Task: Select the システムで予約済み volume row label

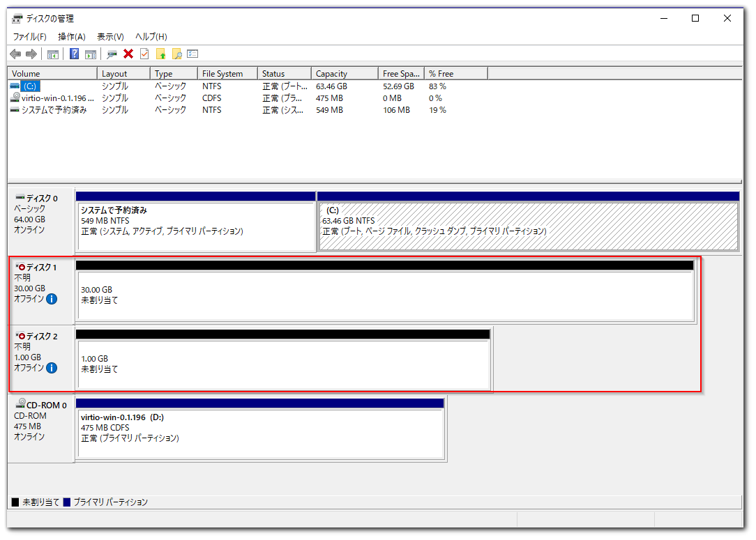Action: point(54,110)
